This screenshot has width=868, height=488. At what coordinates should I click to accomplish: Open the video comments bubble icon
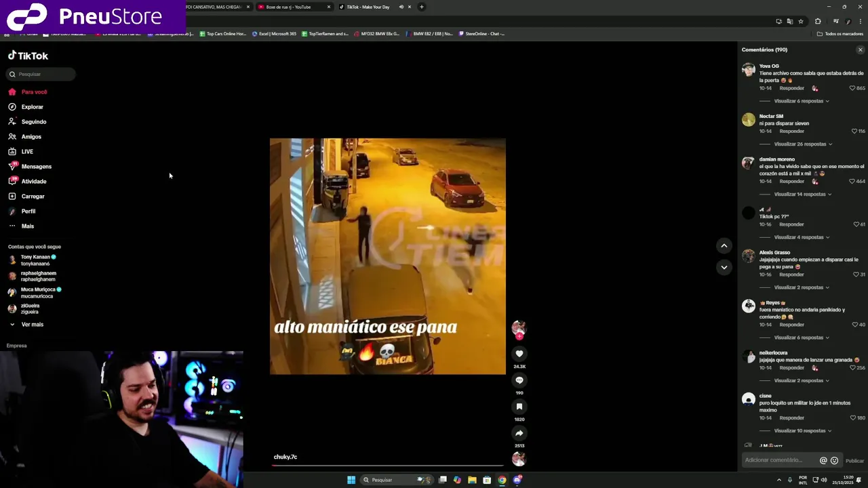tap(519, 380)
